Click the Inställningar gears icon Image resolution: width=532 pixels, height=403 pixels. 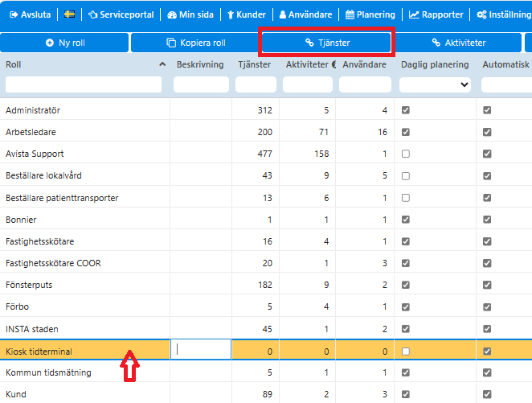(481, 14)
